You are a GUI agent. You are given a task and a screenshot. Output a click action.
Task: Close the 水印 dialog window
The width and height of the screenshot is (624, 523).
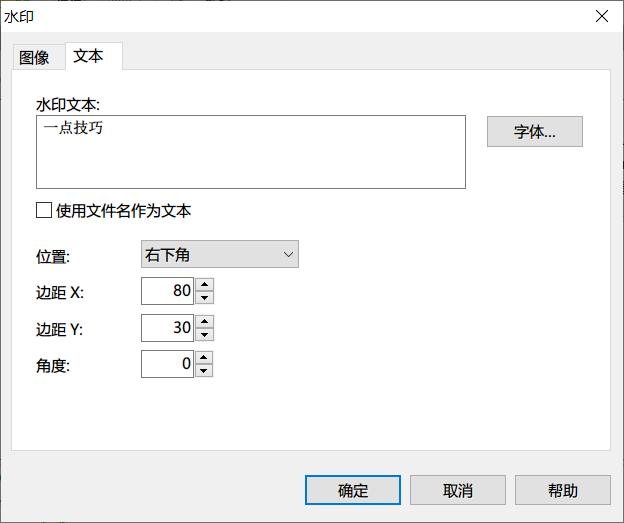[x=602, y=17]
